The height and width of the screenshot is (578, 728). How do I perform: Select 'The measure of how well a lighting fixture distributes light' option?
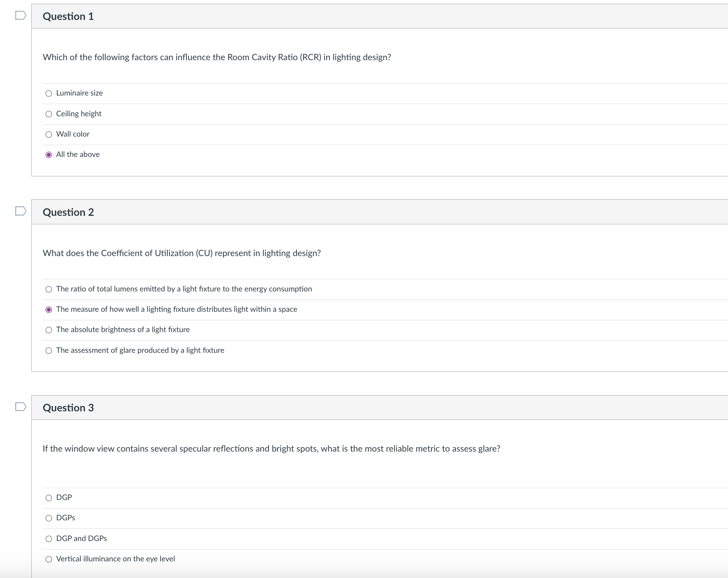coord(49,310)
